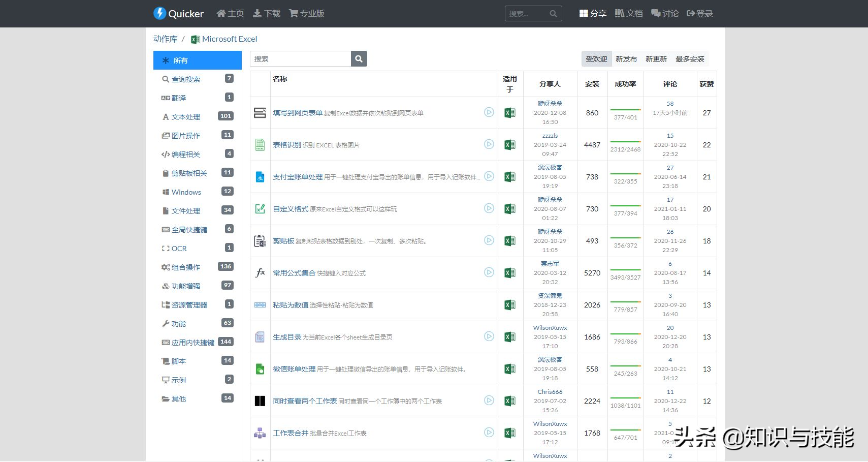
Task: Play preview for 自定义格式
Action: click(x=489, y=208)
